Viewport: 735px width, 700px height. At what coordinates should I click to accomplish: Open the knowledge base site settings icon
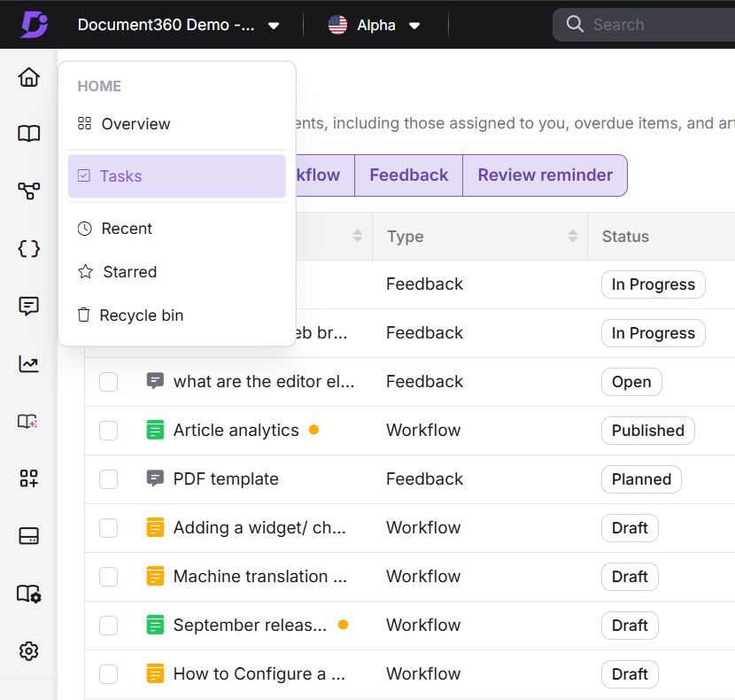[28, 594]
